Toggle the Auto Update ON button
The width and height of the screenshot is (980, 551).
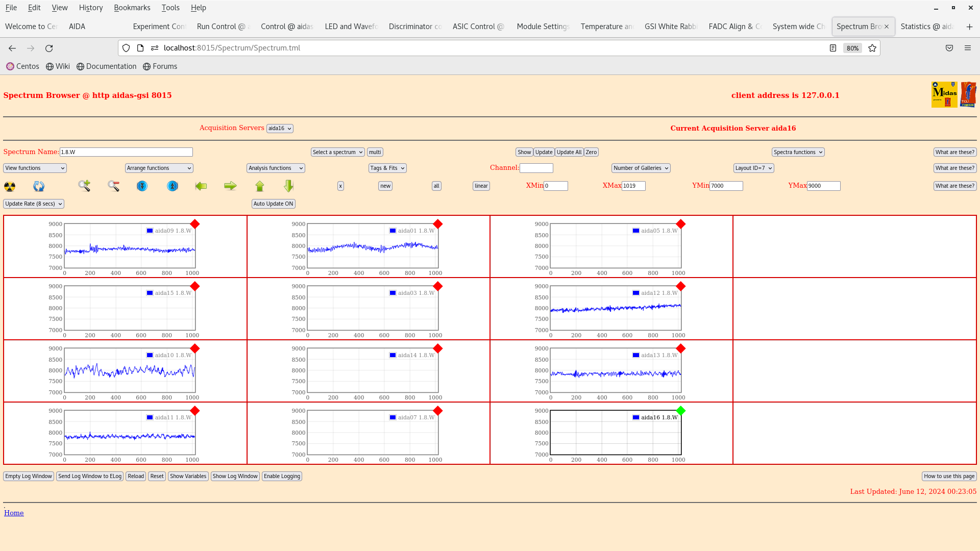(273, 204)
